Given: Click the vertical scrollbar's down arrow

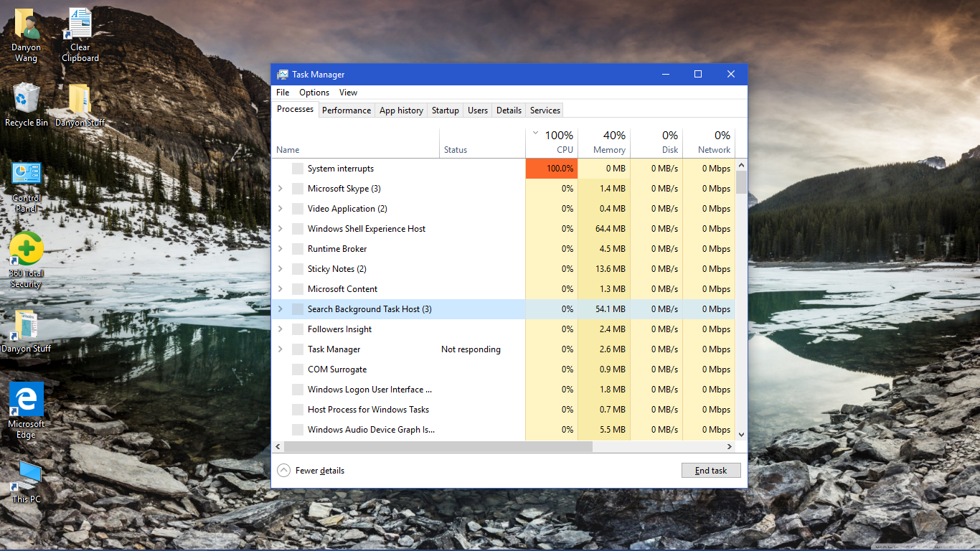Looking at the screenshot, I should (741, 434).
